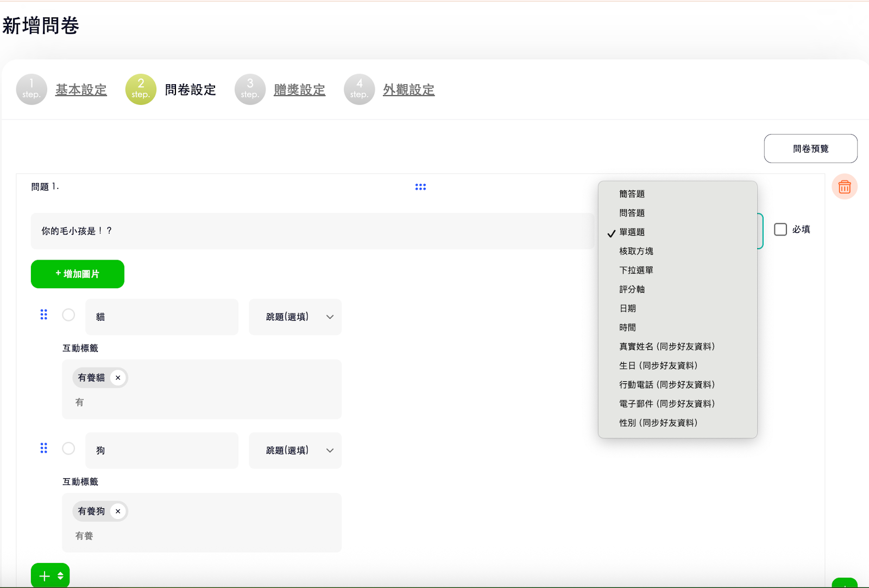The height and width of the screenshot is (588, 869).
Task: Choose 核取方塊 from the question type list
Action: 636,251
